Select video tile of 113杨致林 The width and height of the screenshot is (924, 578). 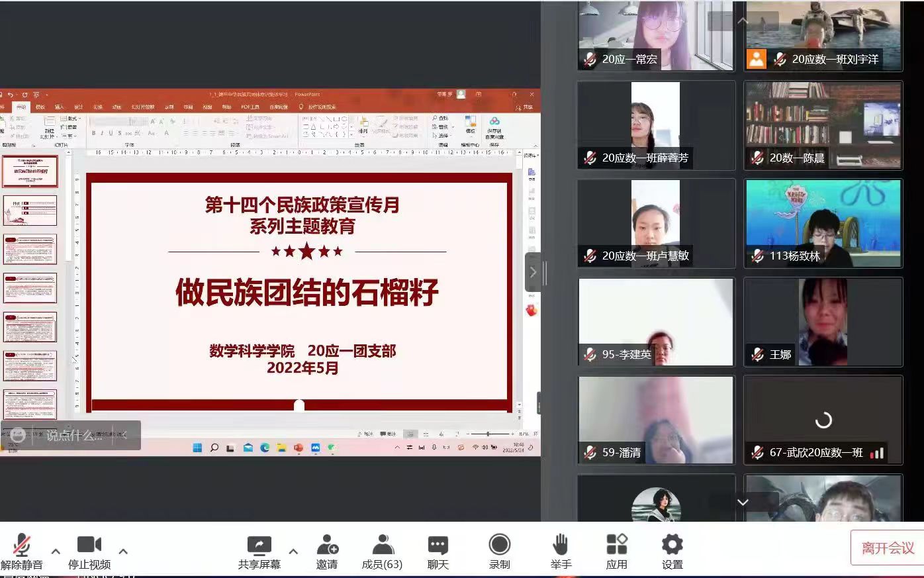point(823,223)
